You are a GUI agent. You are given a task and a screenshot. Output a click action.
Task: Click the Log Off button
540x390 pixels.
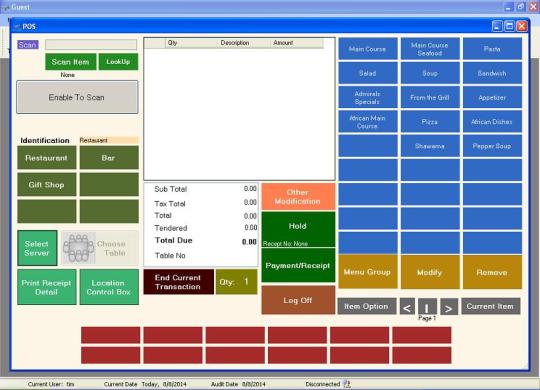pyautogui.click(x=298, y=300)
